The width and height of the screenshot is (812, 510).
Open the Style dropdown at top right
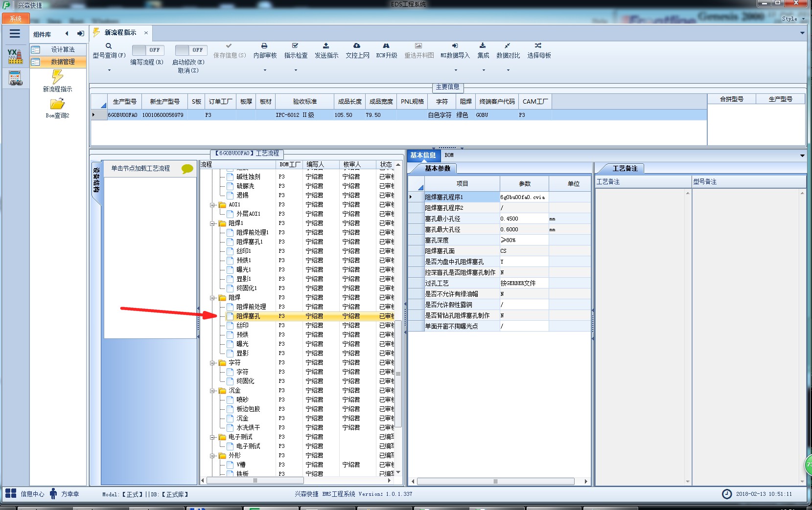point(793,19)
